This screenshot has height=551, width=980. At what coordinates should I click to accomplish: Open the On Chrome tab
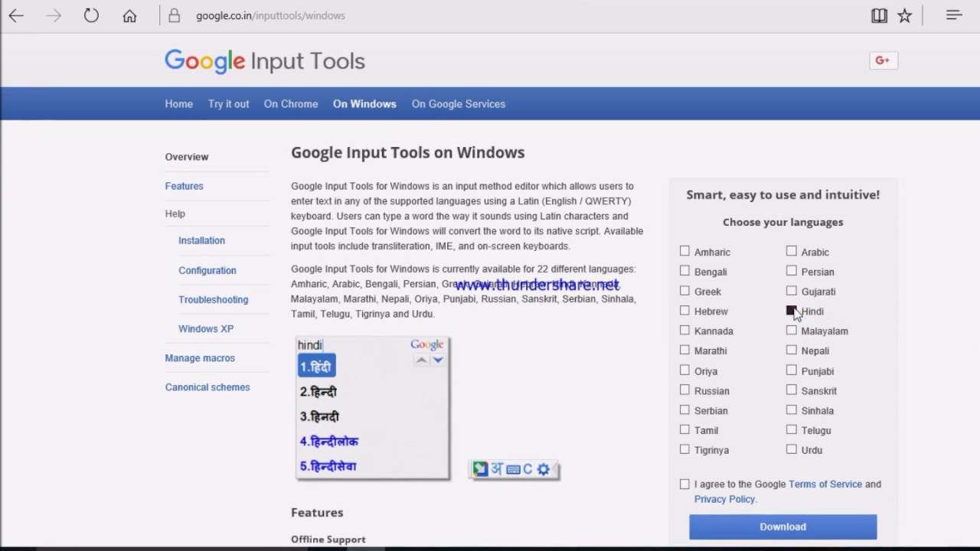click(291, 104)
